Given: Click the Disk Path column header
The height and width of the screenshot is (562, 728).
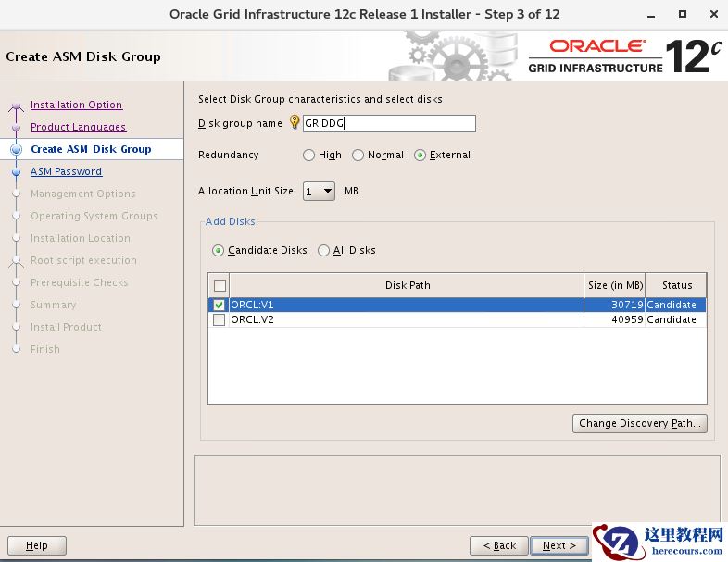Looking at the screenshot, I should (408, 285).
